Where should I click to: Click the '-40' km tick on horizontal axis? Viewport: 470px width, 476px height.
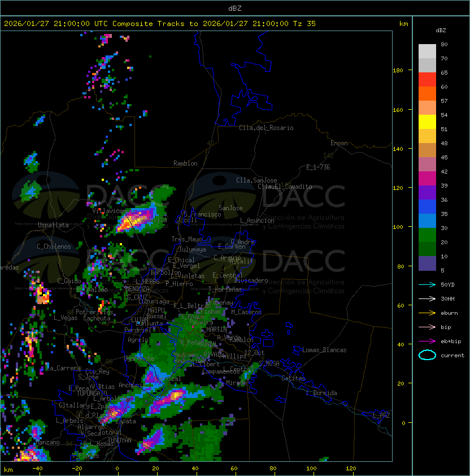pyautogui.click(x=37, y=469)
